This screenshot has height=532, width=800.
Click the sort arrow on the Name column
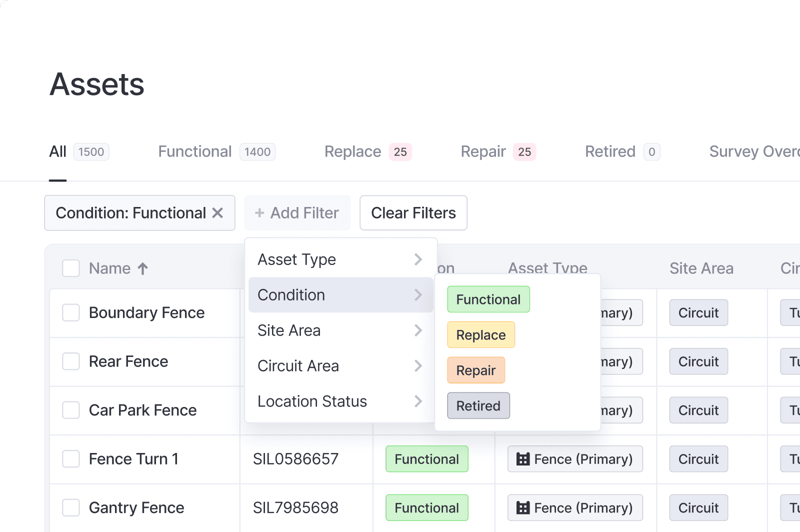(x=143, y=268)
